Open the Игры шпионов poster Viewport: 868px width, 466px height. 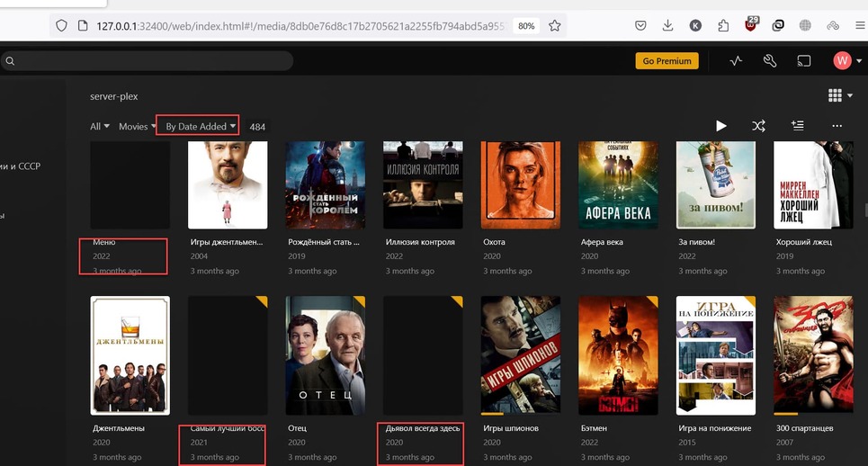click(x=521, y=355)
